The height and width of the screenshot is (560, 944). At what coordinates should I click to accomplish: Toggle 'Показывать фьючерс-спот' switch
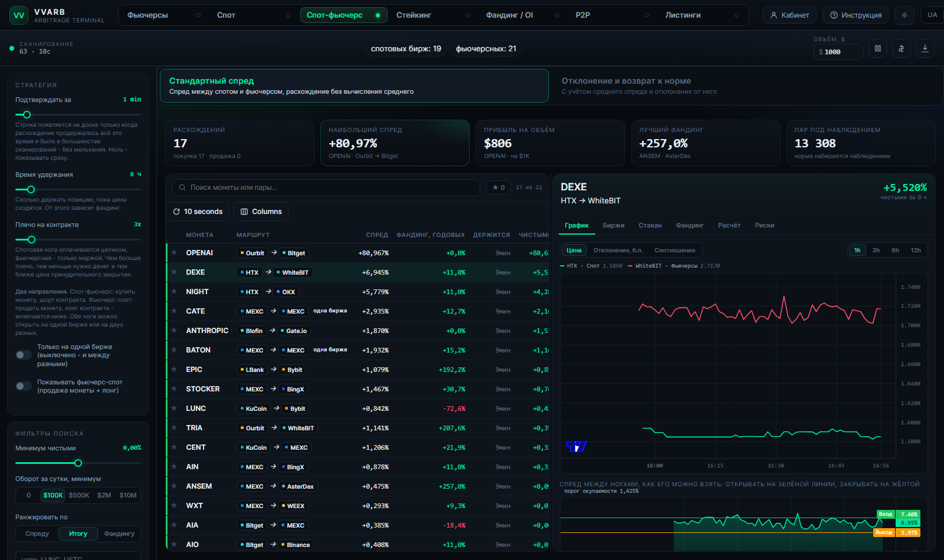24,386
